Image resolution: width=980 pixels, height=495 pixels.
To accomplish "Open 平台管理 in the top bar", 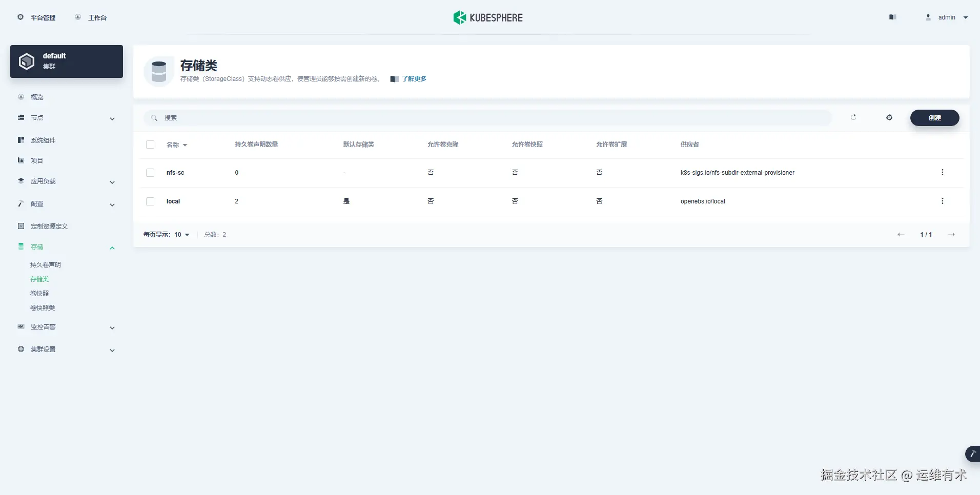I will [43, 17].
